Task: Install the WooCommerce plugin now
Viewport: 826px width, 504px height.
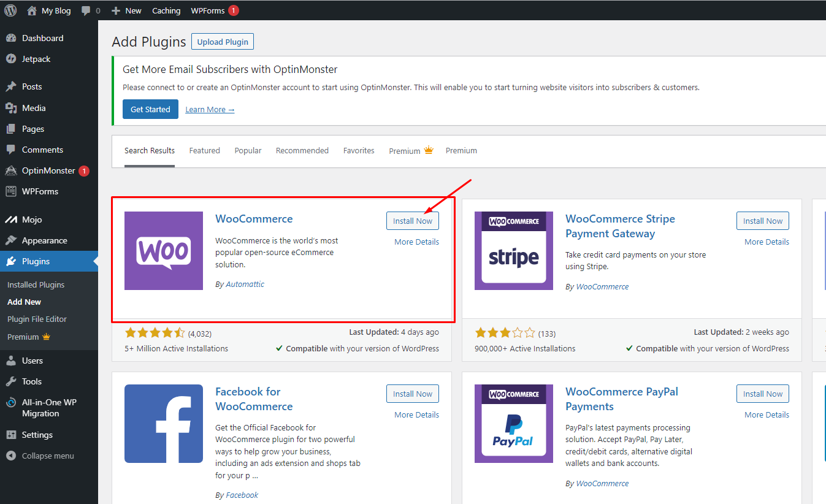Action: tap(413, 221)
